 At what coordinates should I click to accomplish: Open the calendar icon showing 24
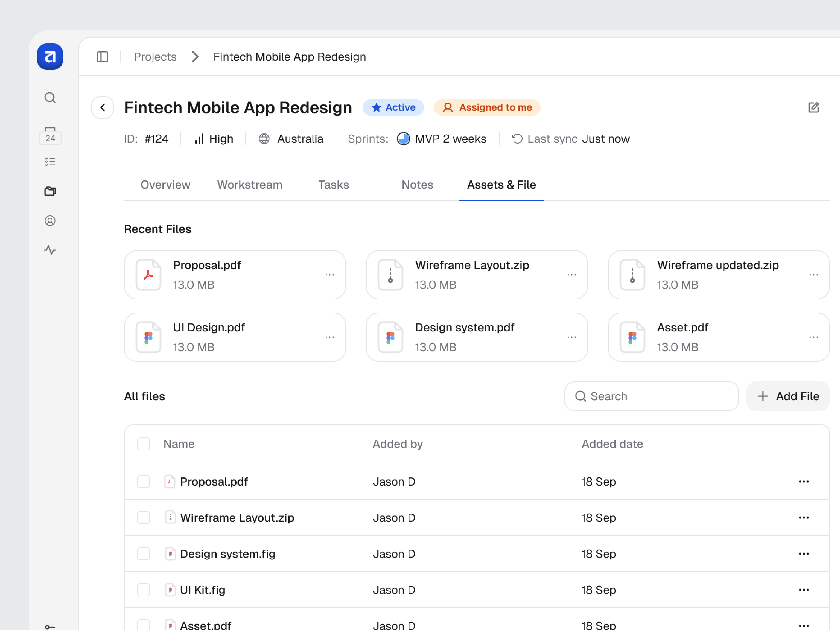click(50, 136)
